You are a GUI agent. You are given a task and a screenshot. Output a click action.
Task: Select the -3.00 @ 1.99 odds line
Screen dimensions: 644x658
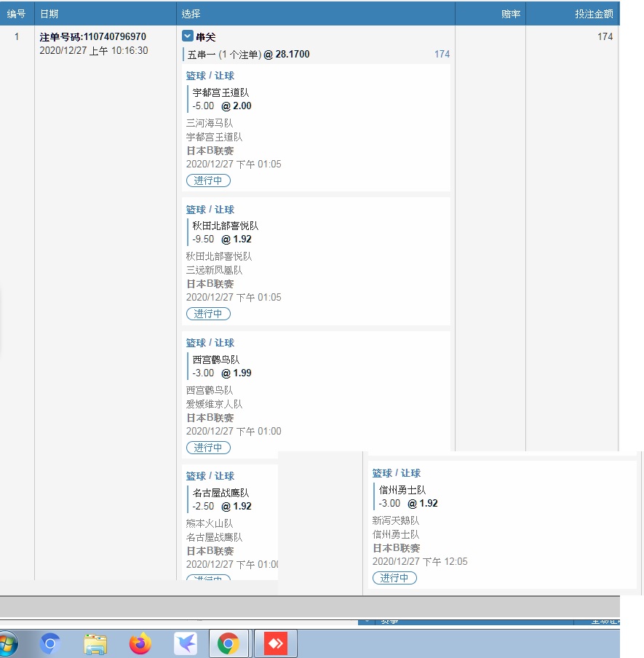(221, 373)
